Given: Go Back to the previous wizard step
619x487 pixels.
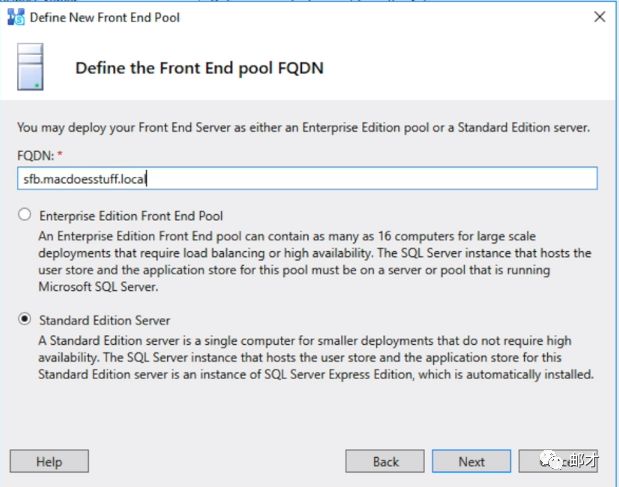Looking at the screenshot, I should [x=385, y=462].
